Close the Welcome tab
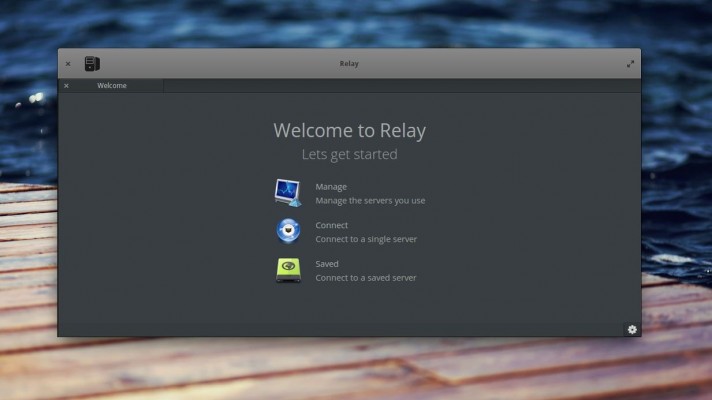 66,85
